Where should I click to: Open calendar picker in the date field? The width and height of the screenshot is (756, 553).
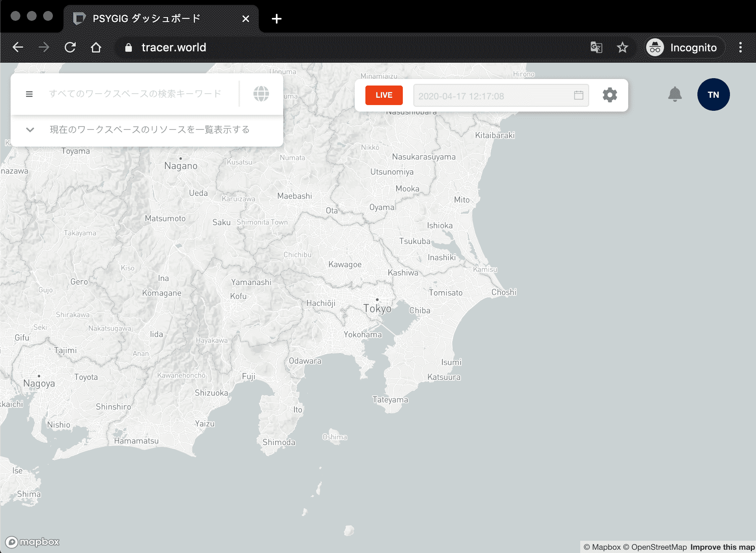click(x=579, y=95)
